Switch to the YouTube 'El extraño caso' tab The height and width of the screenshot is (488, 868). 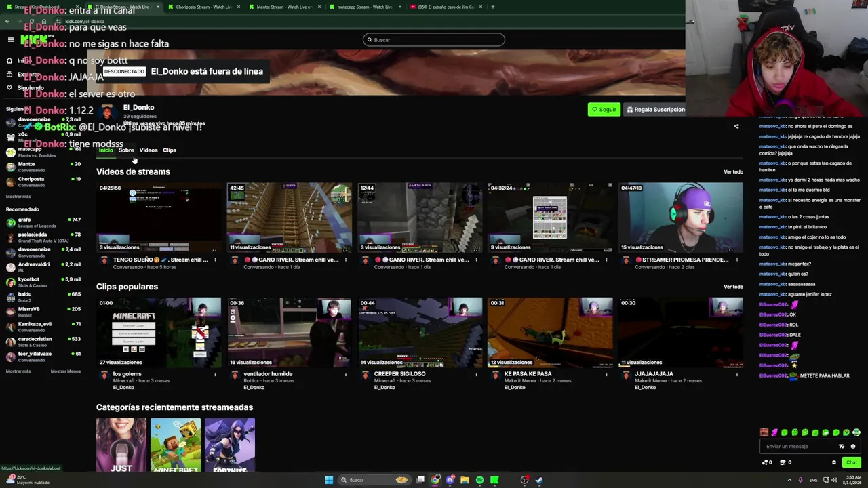click(x=445, y=7)
